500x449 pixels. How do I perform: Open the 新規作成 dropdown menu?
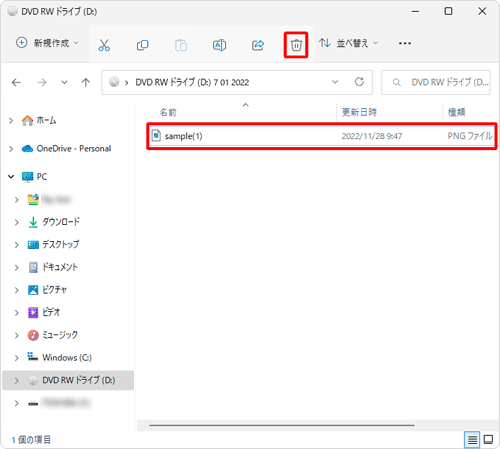pos(47,43)
